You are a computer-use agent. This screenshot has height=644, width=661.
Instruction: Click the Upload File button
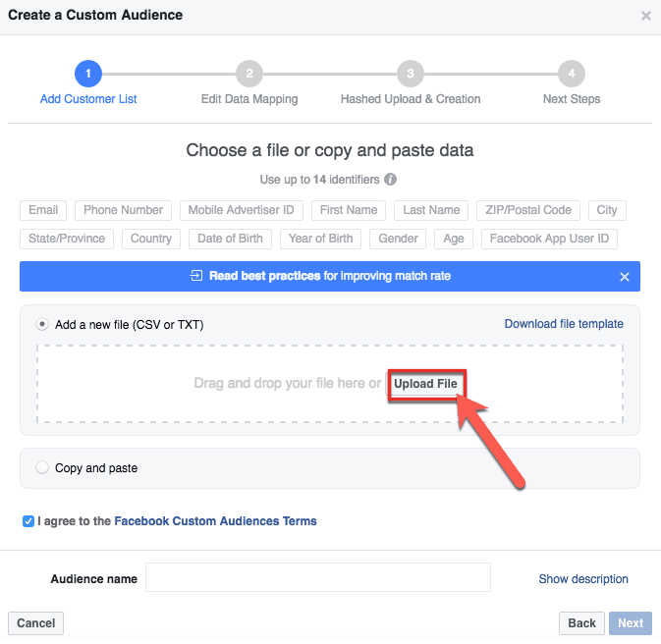426,384
